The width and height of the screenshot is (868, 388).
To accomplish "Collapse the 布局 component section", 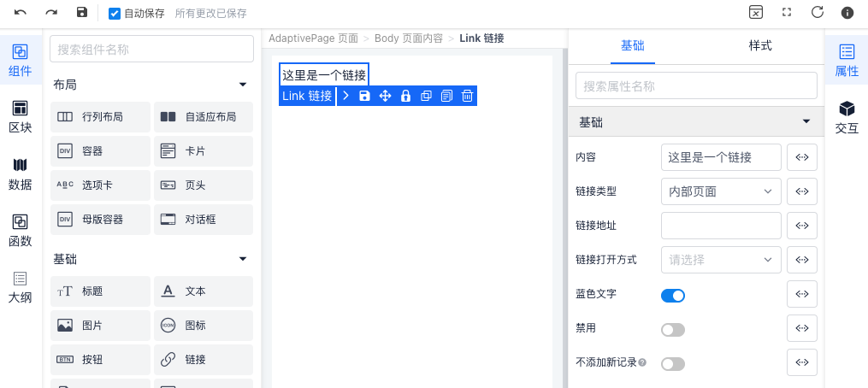I will 243,85.
